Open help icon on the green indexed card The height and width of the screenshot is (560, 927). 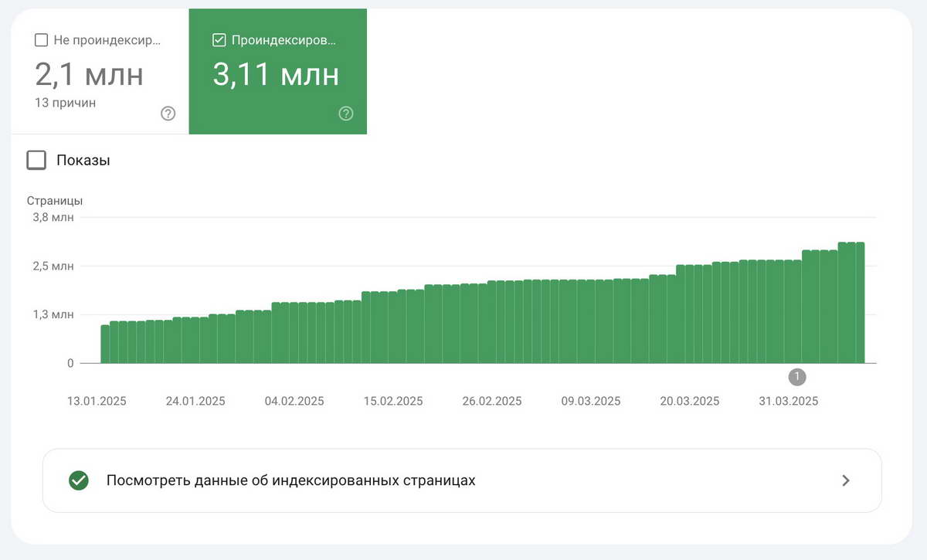pyautogui.click(x=345, y=114)
